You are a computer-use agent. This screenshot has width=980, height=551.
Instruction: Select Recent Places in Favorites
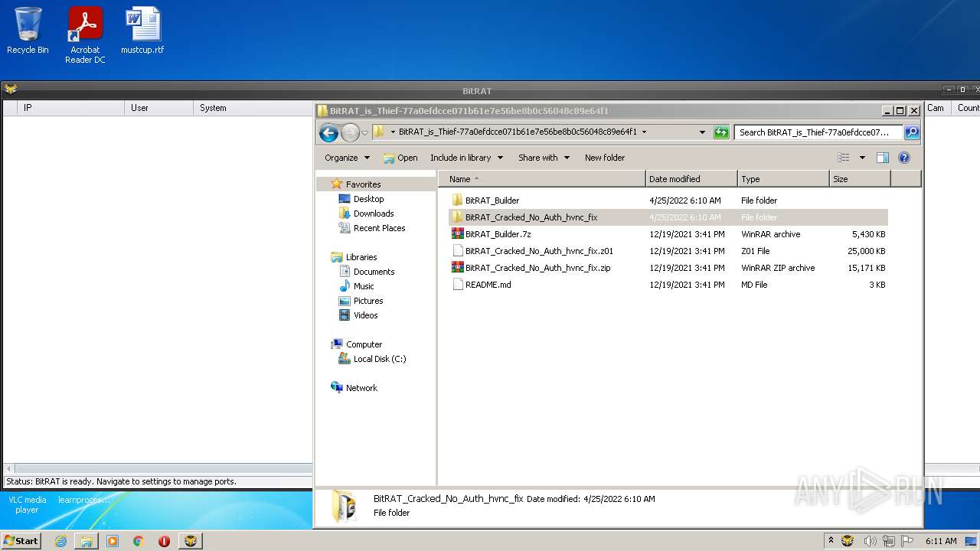click(x=379, y=228)
